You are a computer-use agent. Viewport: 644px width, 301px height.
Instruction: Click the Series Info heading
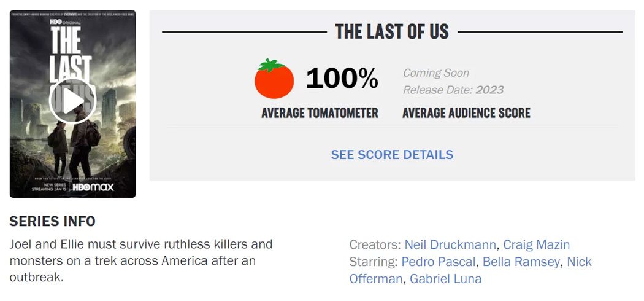52,222
